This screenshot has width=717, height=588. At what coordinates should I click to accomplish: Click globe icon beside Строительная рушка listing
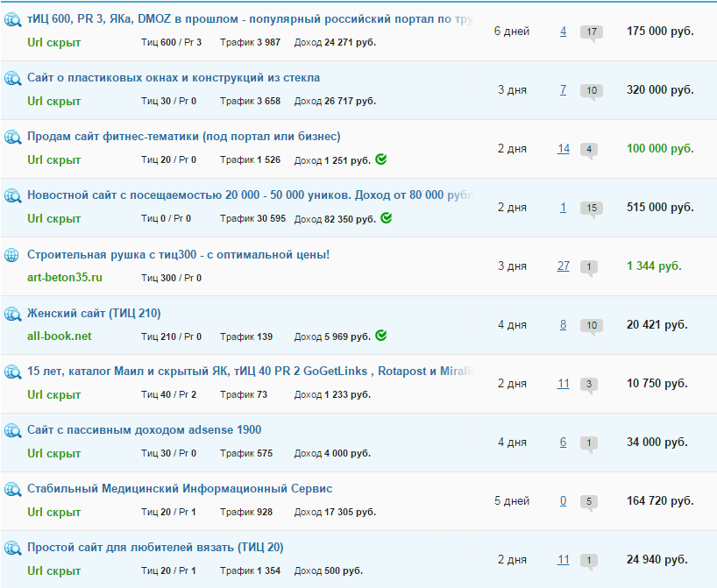click(11, 255)
